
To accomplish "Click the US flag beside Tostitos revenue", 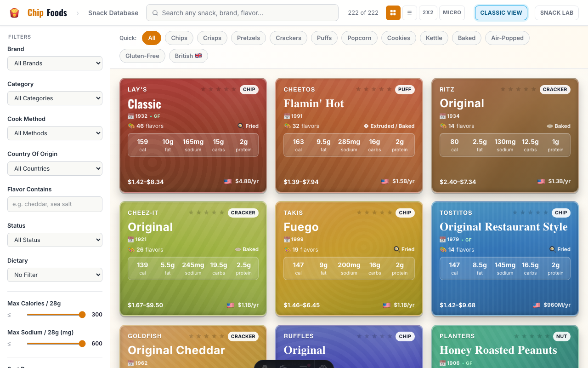I will [x=537, y=305].
